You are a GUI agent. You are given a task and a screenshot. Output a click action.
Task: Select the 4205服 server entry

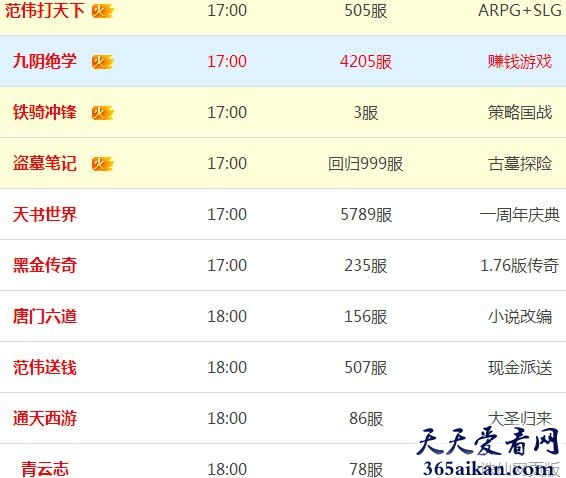point(366,61)
